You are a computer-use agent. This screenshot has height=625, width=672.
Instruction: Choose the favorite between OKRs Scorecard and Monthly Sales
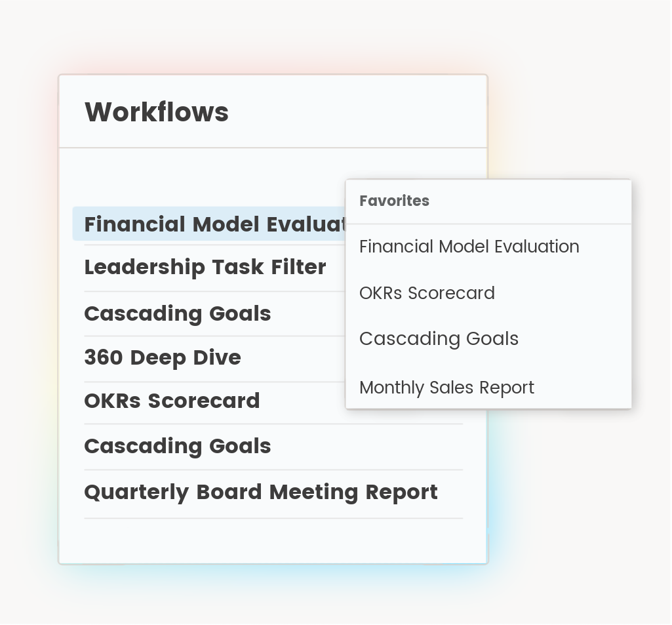click(x=439, y=338)
